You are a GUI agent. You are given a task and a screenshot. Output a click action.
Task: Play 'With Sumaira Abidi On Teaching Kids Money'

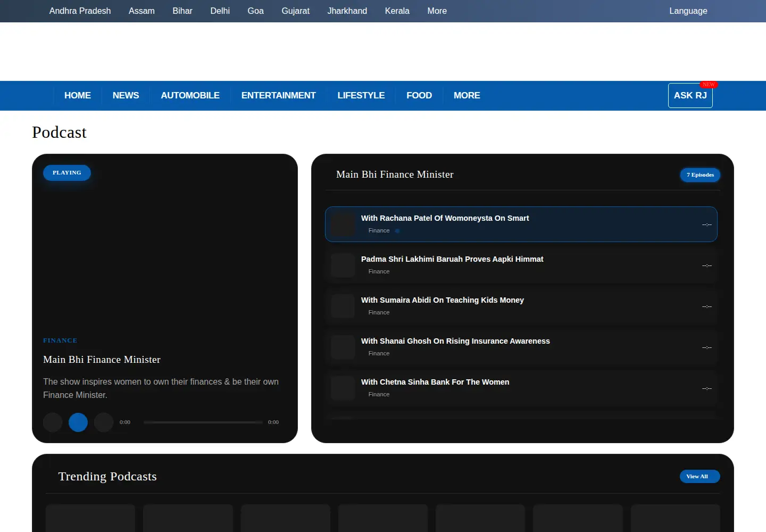coord(521,306)
